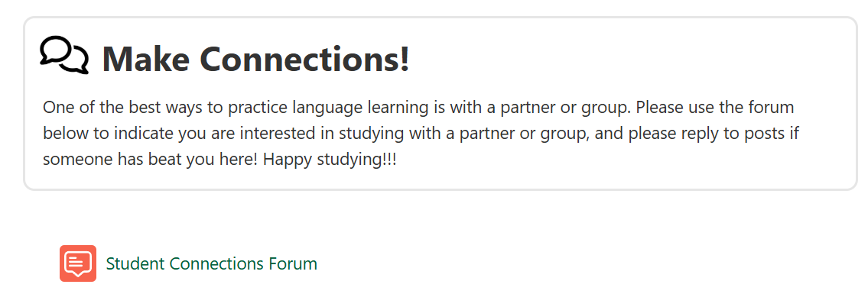Click the word 'Make' in the heading
Viewport: 868px width, 294px height.
[x=146, y=59]
